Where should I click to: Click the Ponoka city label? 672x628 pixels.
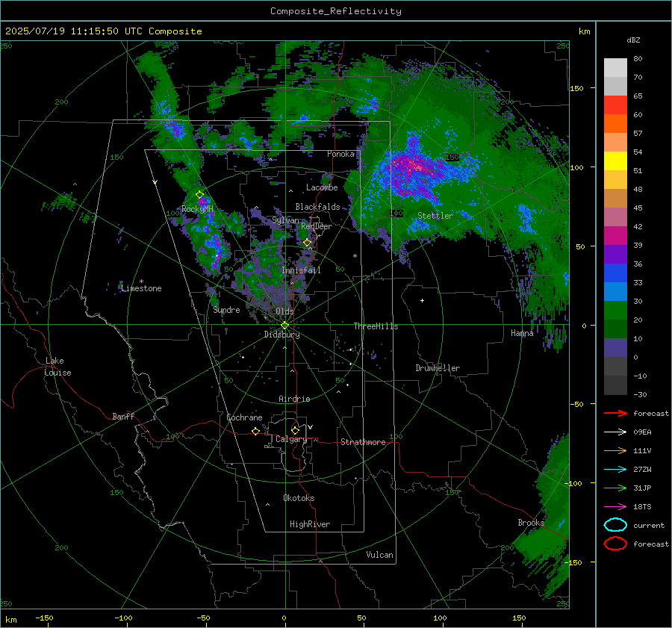point(340,154)
